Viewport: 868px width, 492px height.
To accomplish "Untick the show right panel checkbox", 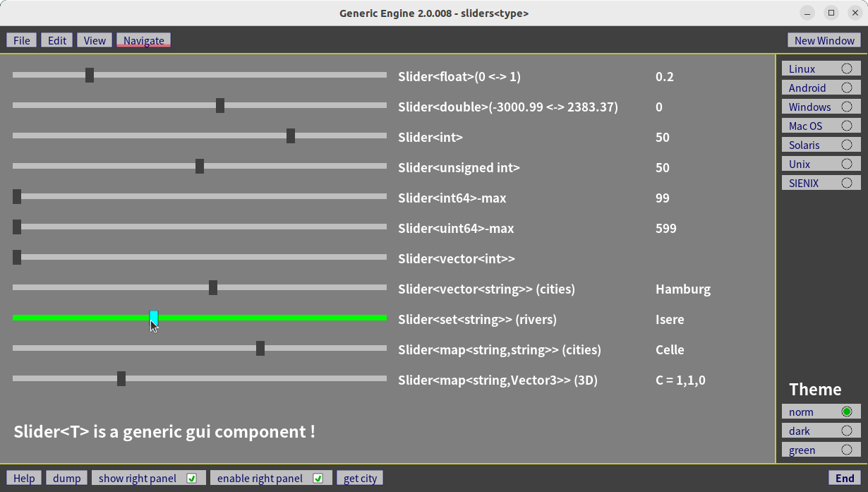I will coord(191,478).
